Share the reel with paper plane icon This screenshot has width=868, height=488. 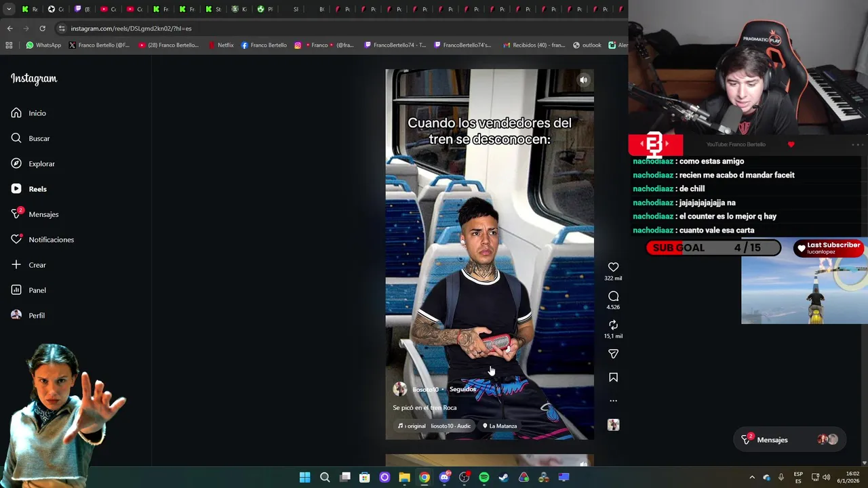(x=613, y=354)
